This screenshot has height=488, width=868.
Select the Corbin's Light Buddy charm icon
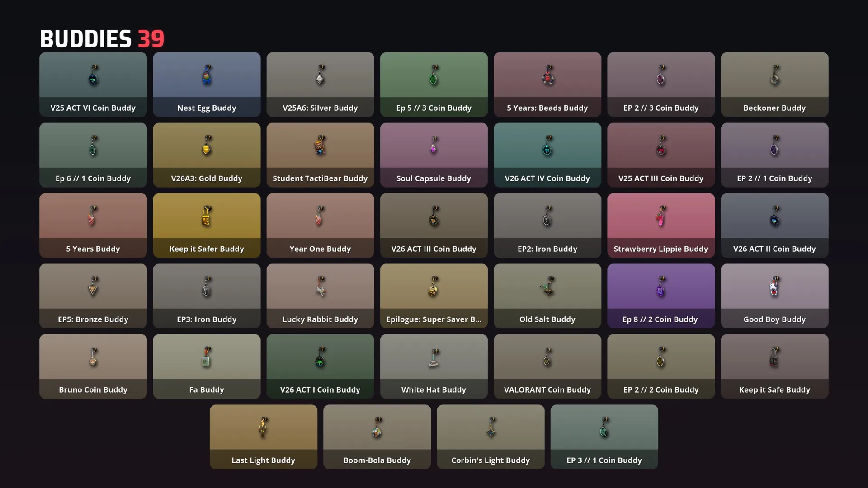pyautogui.click(x=491, y=427)
